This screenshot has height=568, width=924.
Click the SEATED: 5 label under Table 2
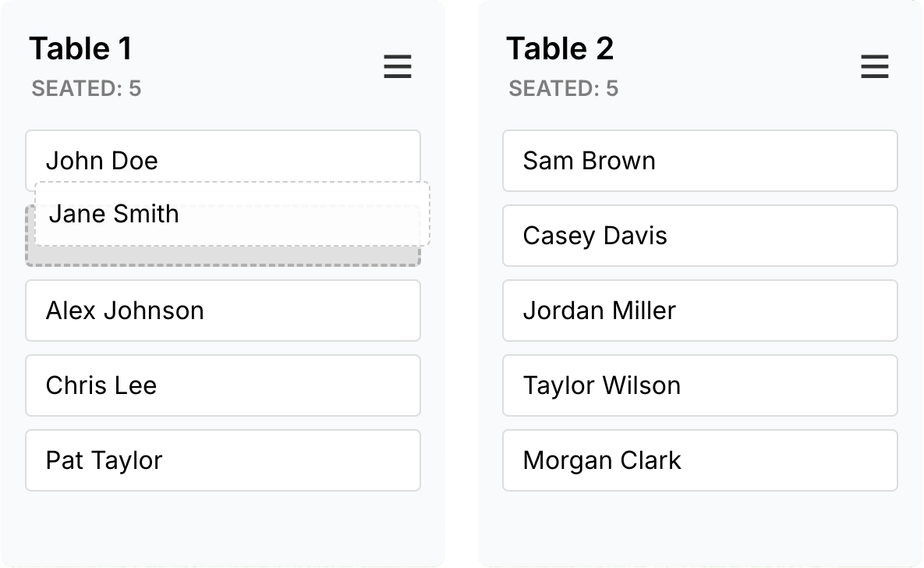coord(563,88)
